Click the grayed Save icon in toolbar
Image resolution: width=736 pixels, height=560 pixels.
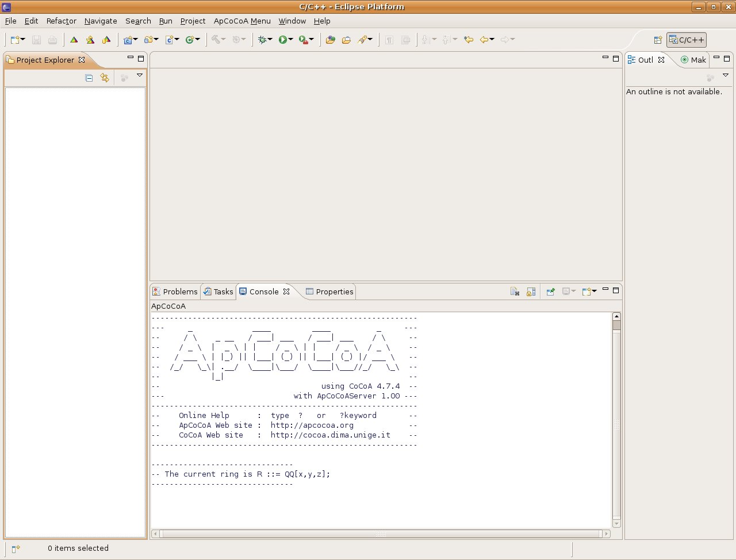point(36,40)
